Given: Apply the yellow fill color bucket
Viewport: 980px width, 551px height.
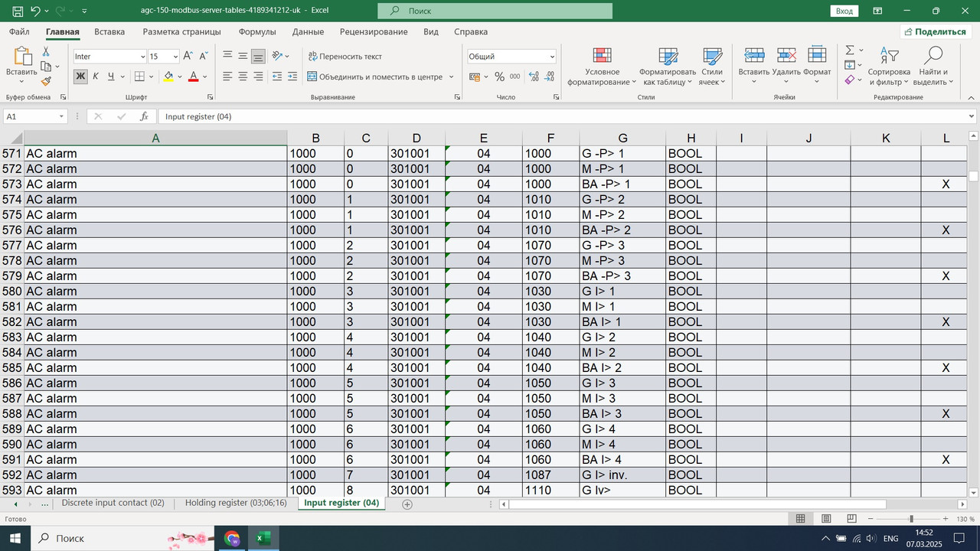Looking at the screenshot, I should click(169, 77).
